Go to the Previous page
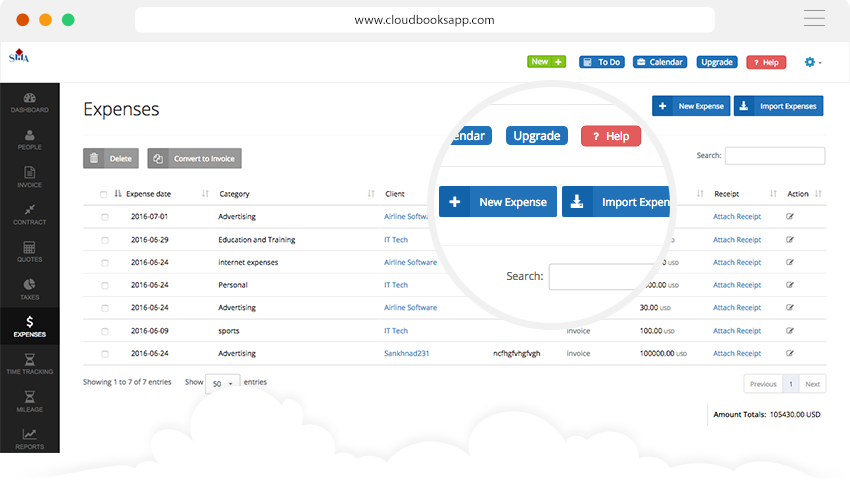This screenshot has height=480, width=850. pyautogui.click(x=763, y=384)
